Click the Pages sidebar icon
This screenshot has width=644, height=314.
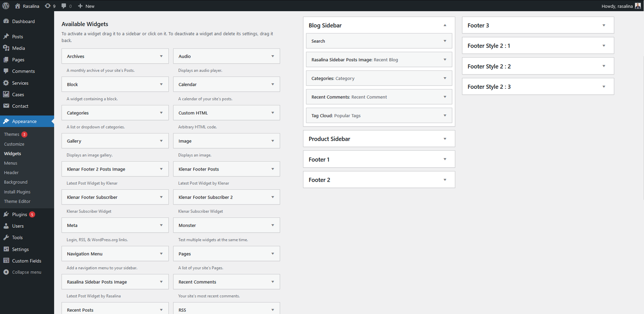pos(6,60)
